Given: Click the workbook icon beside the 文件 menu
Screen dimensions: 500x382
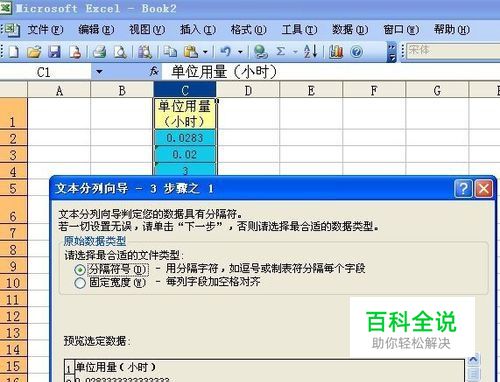Looking at the screenshot, I should (x=13, y=30).
